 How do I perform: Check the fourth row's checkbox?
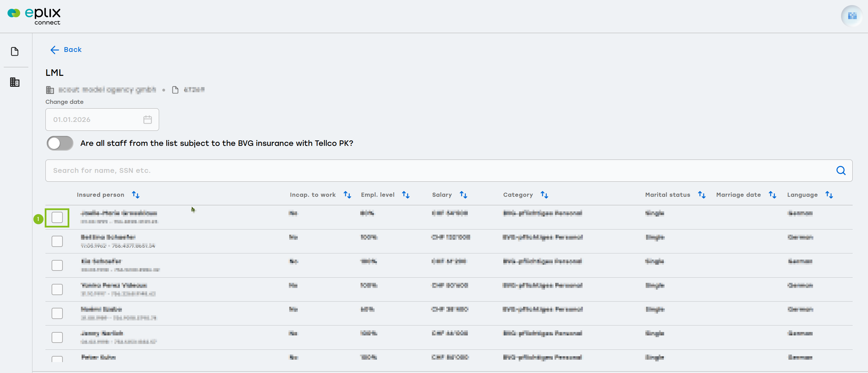tap(57, 289)
